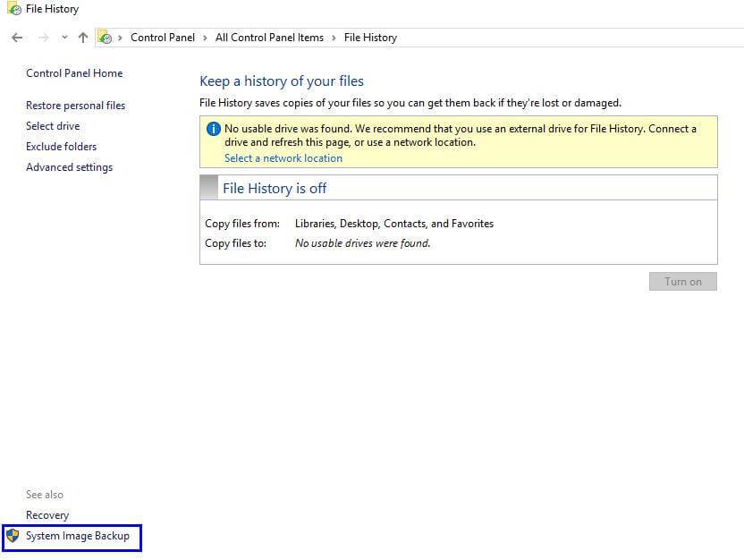The height and width of the screenshot is (560, 744).
Task: Go back with the back arrow
Action: coord(17,38)
